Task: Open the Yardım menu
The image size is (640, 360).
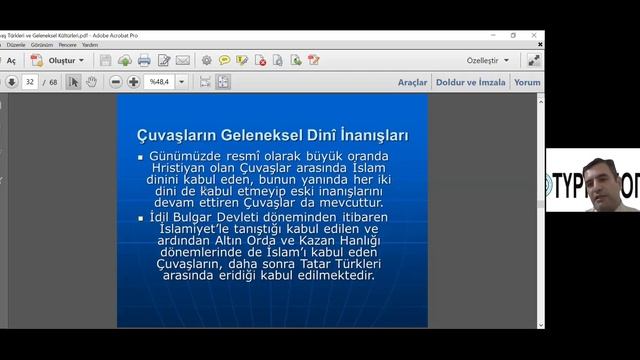Action: (x=90, y=45)
